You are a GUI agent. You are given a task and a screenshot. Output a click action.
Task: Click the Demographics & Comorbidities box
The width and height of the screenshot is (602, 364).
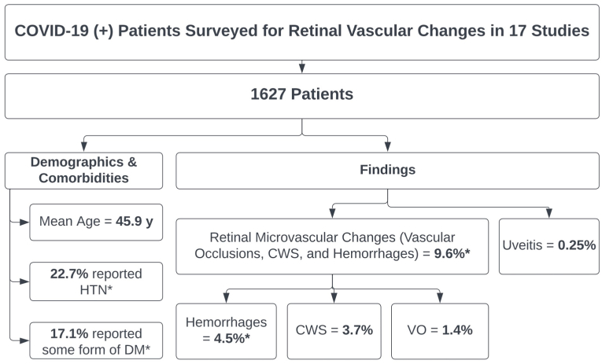pyautogui.click(x=84, y=170)
